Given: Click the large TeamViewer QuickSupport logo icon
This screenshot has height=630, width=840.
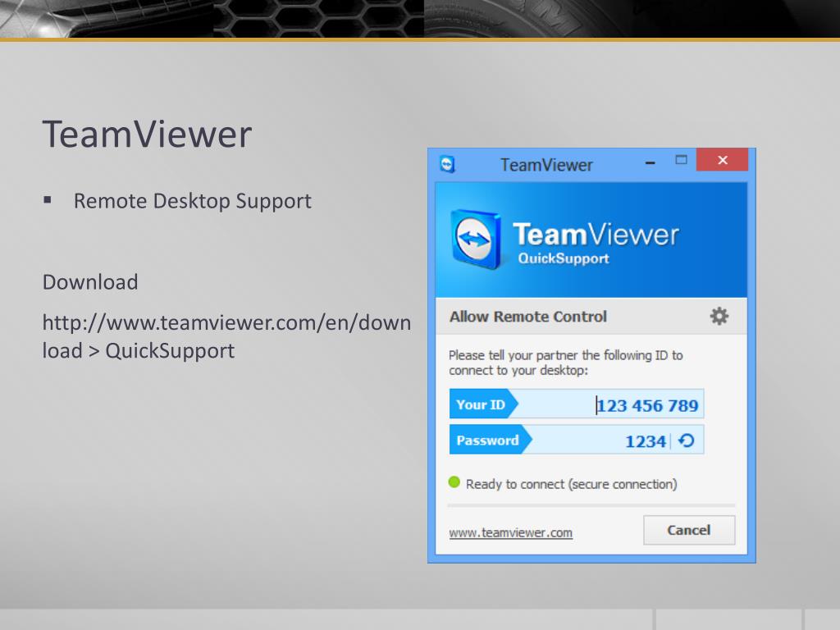Looking at the screenshot, I should tap(476, 239).
